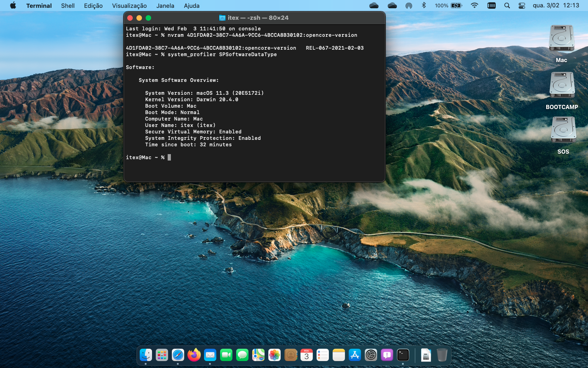The image size is (588, 368).
Task: Open FaceTime from the dock
Action: (226, 355)
